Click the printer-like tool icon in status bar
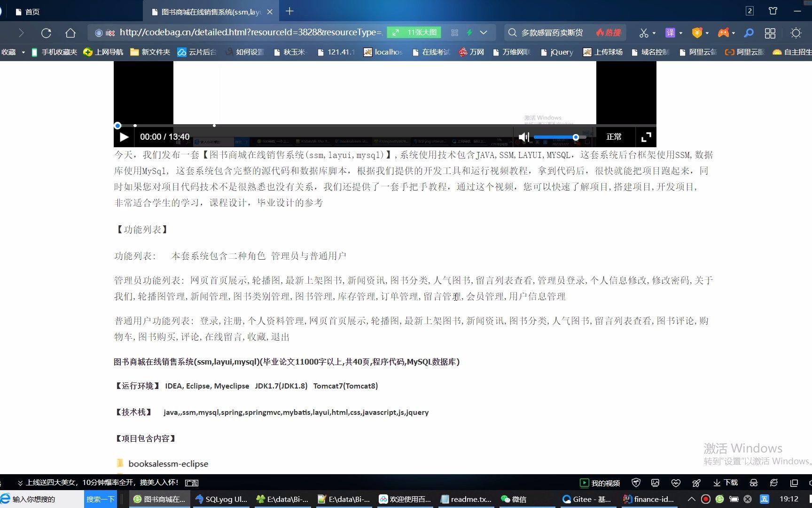 (754, 483)
